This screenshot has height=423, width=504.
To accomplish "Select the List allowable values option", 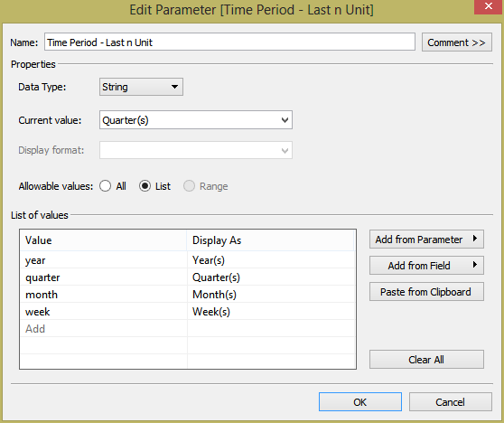I will point(145,186).
